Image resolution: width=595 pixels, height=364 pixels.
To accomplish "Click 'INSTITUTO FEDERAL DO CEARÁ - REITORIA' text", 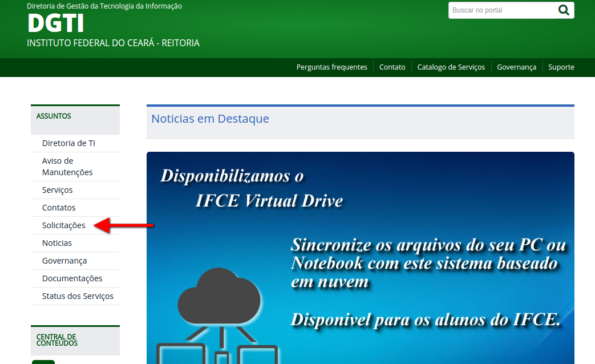I will point(113,43).
